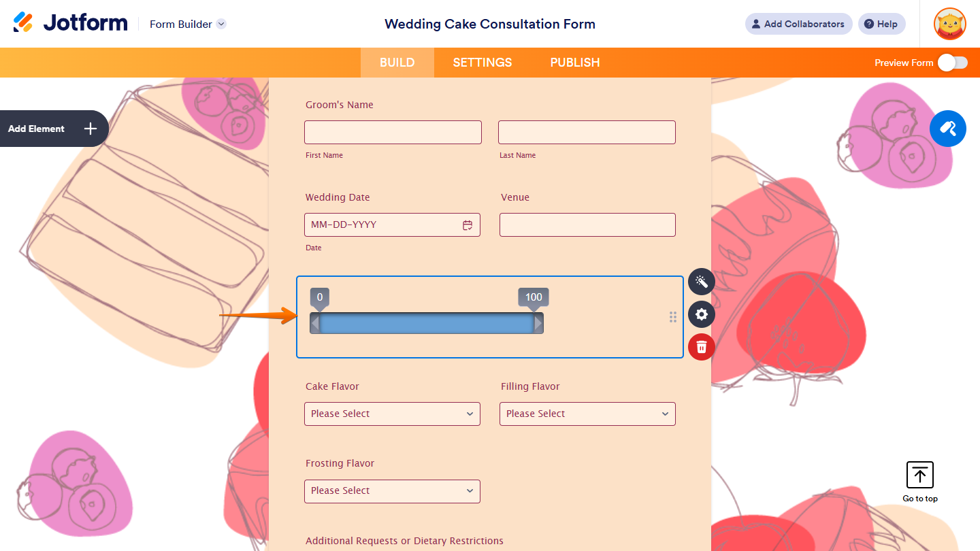Click the Help icon button
This screenshot has width=980, height=551.
pos(881,24)
